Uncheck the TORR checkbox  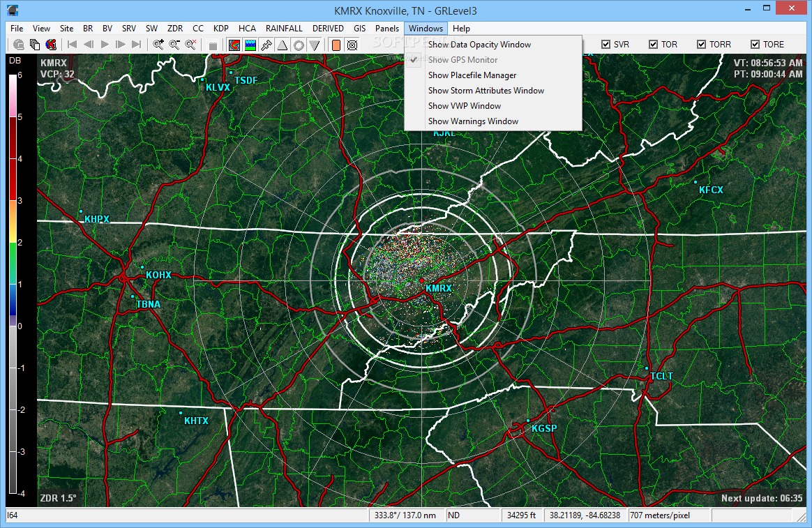(x=701, y=45)
